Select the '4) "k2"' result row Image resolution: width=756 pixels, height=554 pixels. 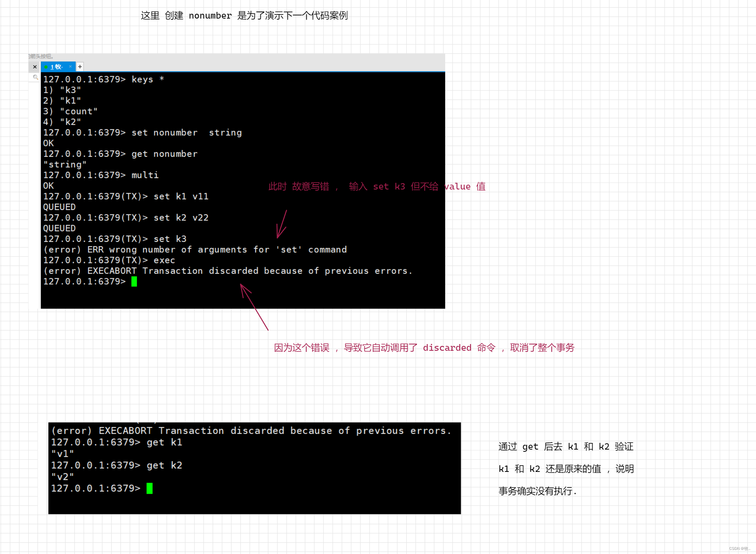pyautogui.click(x=62, y=122)
